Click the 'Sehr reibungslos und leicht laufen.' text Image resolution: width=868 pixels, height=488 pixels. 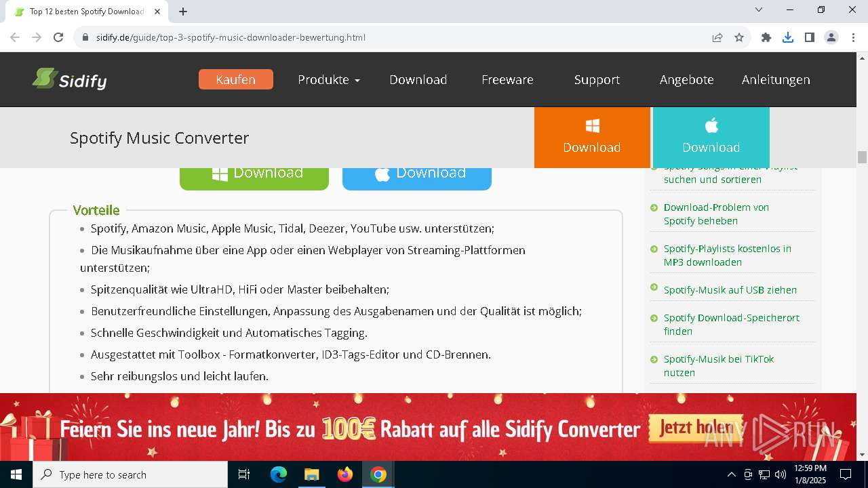(x=180, y=376)
